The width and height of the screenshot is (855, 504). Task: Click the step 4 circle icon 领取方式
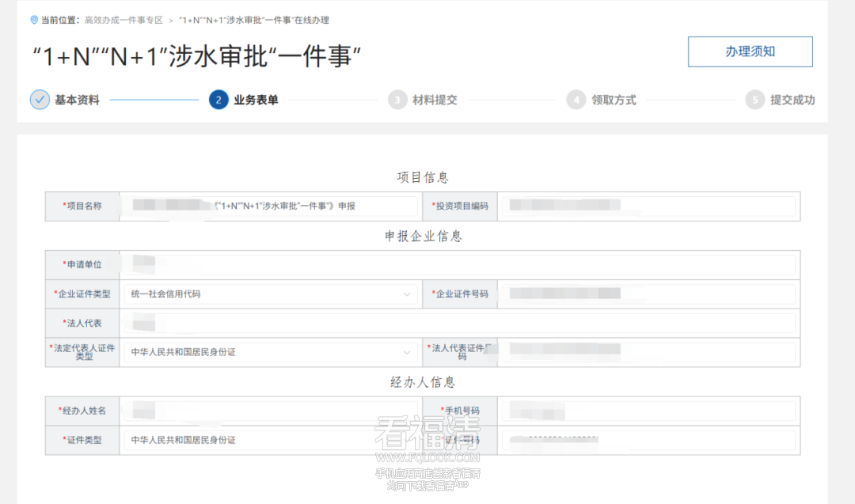(576, 100)
